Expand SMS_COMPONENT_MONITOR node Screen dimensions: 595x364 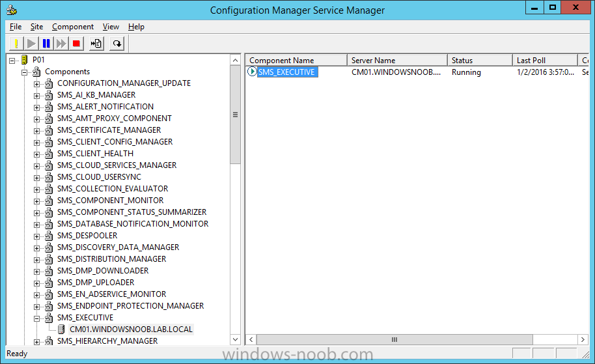coord(36,201)
